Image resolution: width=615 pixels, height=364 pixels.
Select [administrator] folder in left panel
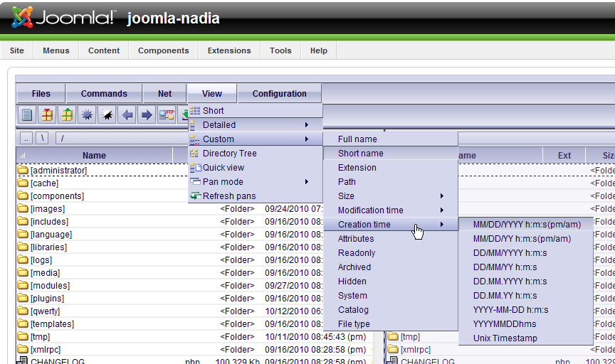[x=59, y=171]
